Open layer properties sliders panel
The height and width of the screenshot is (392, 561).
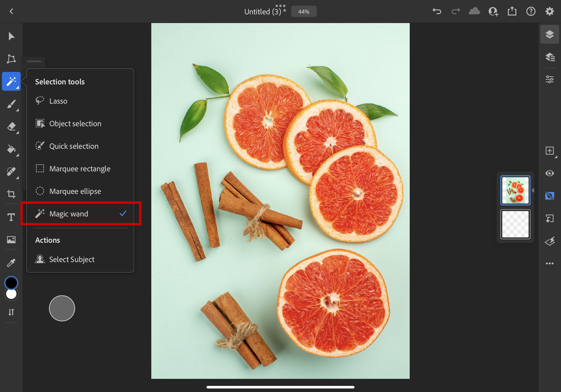pos(549,79)
